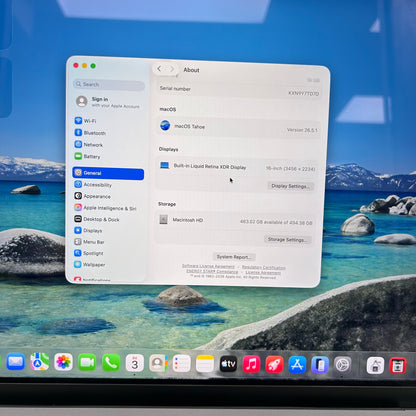416x416 pixels.
Task: Click the Serial number value
Action: click(304, 94)
